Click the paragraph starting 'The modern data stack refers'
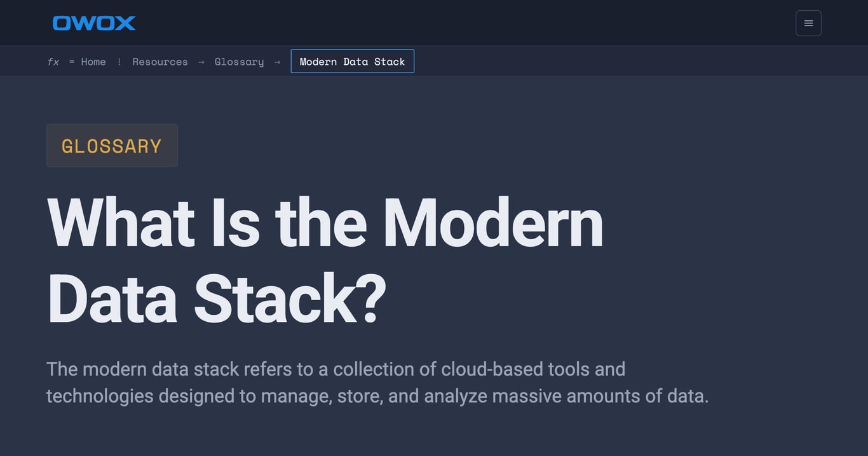Screen dimensions: 868x456 (x=377, y=382)
